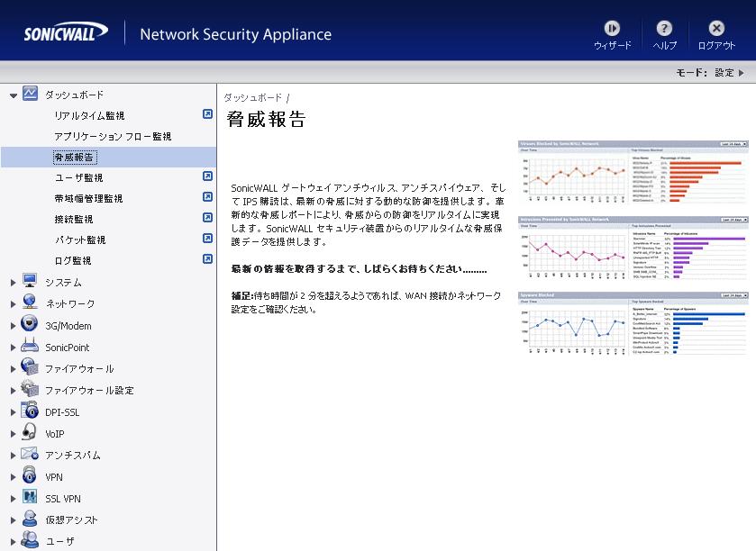The width and height of the screenshot is (756, 551).
Task: Click the viruses blocked chart thumbnail
Action: 633,173
